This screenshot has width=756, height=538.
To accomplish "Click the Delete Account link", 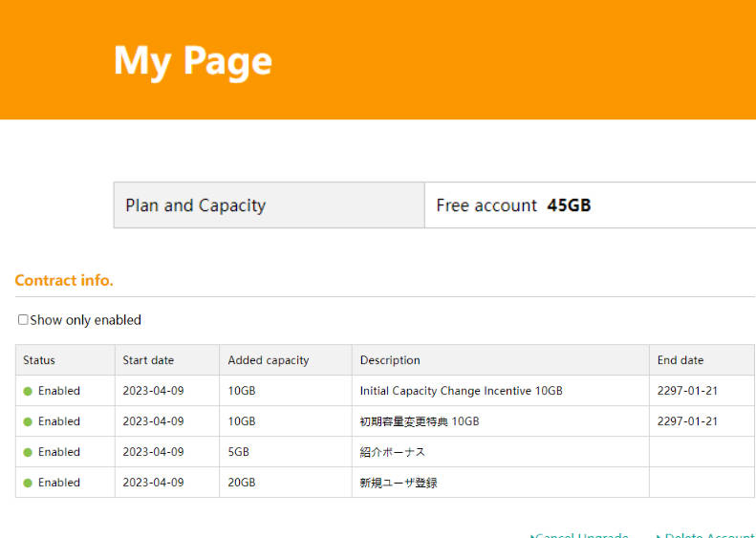I will [x=708, y=534].
